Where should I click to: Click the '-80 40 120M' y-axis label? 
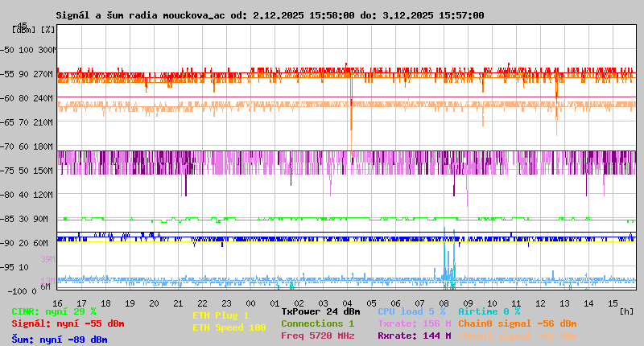[27, 195]
